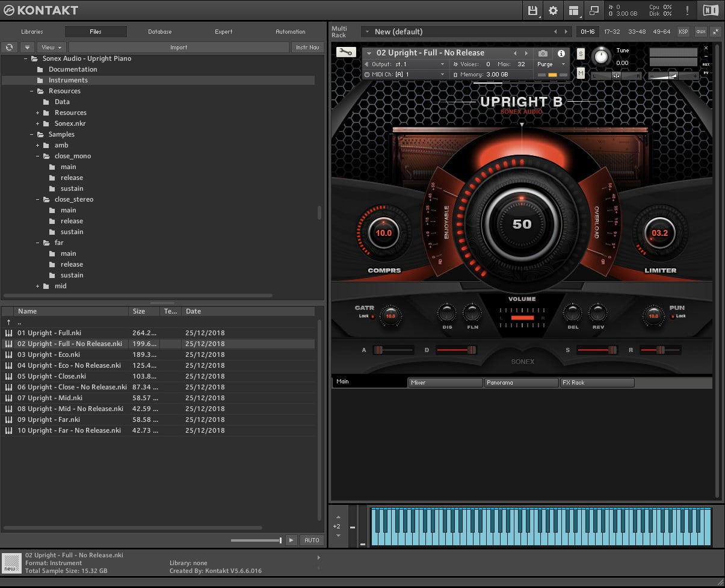
Task: Mute the instrument with the M button
Action: pos(581,73)
